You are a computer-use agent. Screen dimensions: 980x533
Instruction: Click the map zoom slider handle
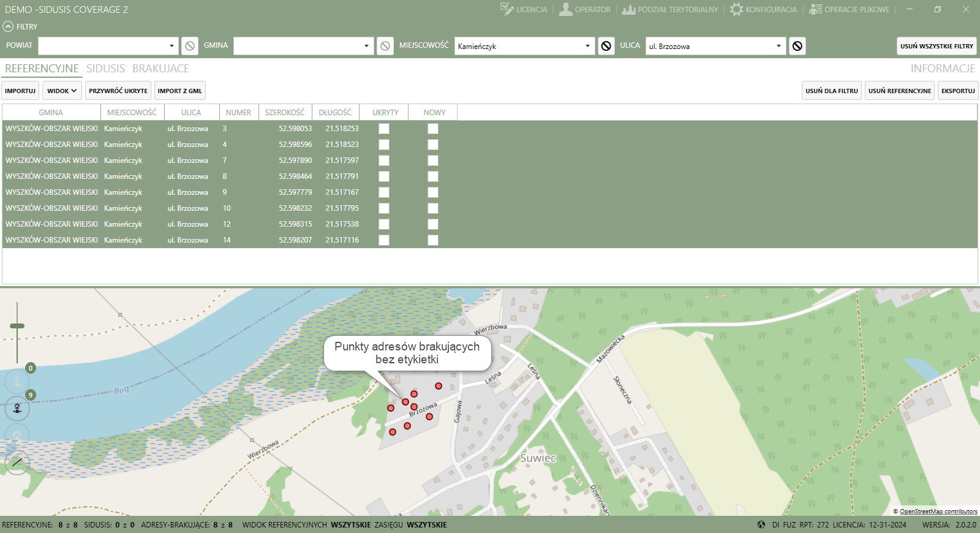17,326
